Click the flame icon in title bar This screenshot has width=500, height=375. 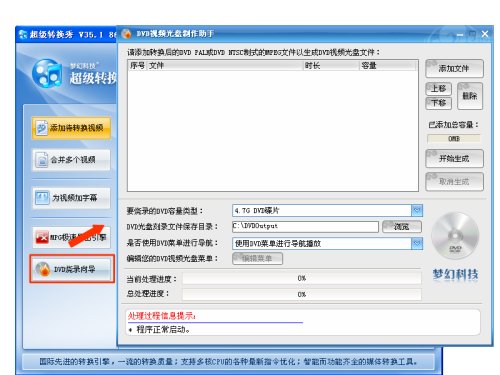point(127,34)
